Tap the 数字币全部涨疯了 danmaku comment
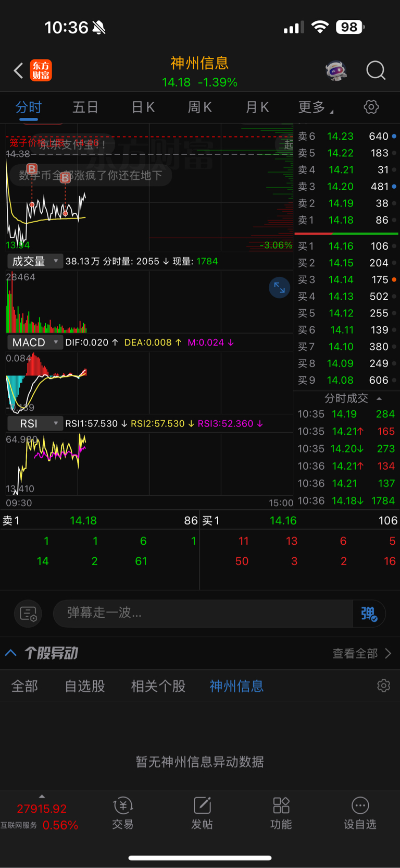The width and height of the screenshot is (400, 868). pyautogui.click(x=91, y=175)
